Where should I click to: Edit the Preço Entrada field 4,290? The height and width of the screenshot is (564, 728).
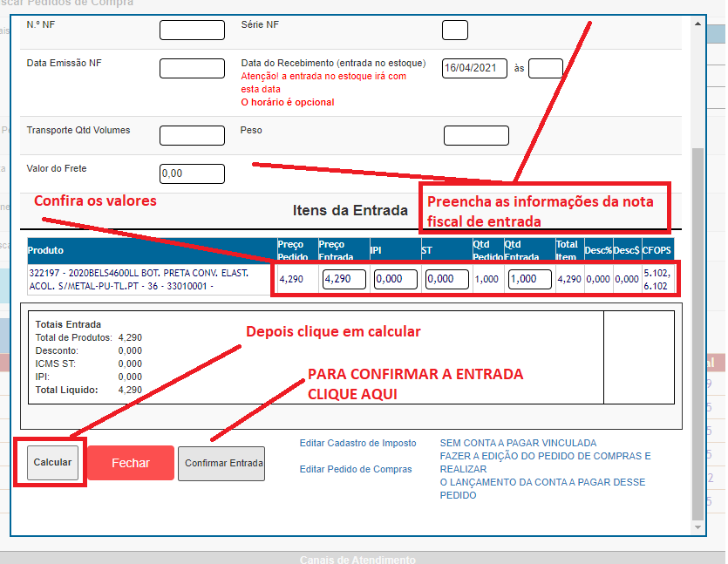point(344,280)
